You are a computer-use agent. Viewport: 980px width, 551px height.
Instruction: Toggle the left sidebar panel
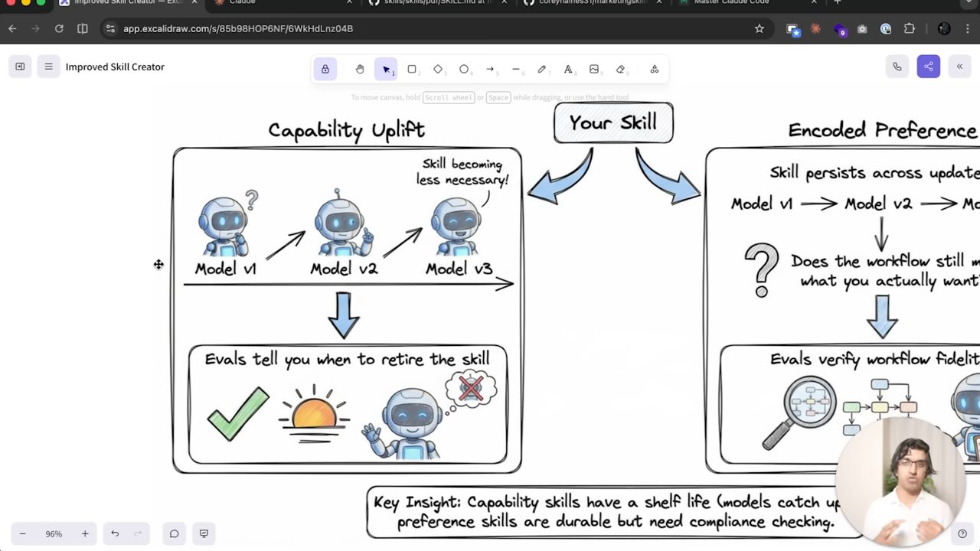[20, 67]
